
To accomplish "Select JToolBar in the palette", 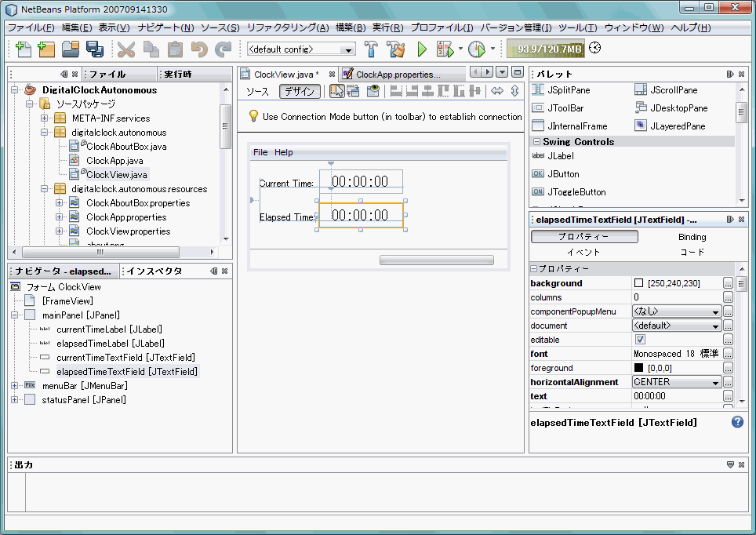I will coord(558,108).
